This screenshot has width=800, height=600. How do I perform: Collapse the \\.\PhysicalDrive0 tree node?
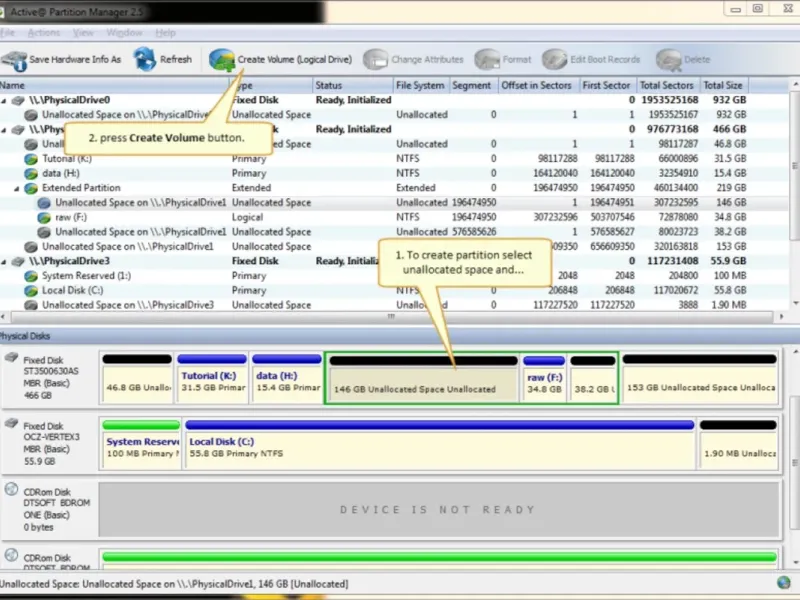tap(4, 101)
